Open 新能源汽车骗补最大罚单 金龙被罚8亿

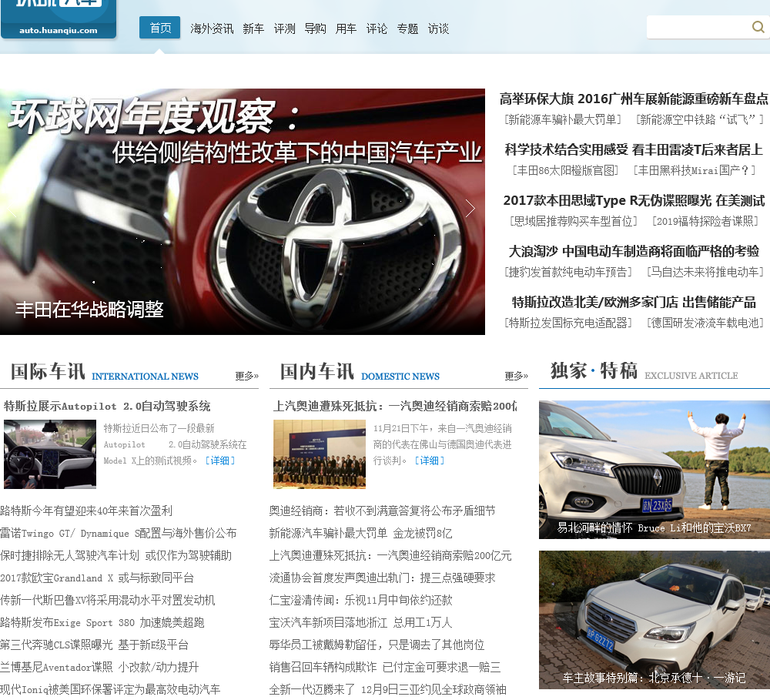click(360, 533)
